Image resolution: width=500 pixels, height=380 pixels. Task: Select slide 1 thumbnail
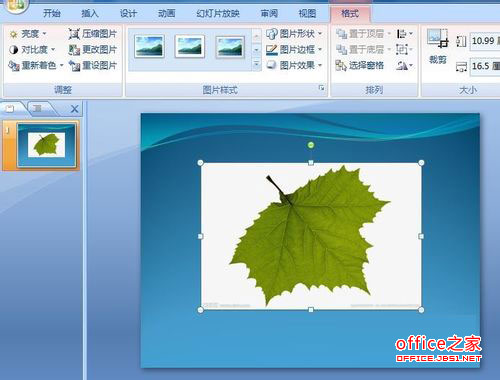[x=46, y=145]
